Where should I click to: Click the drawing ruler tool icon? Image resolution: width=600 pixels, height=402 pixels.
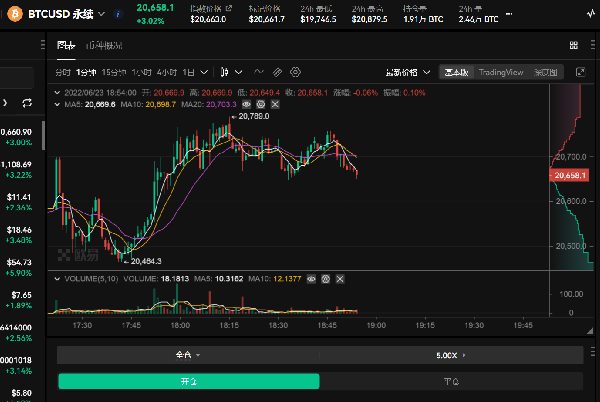click(278, 72)
